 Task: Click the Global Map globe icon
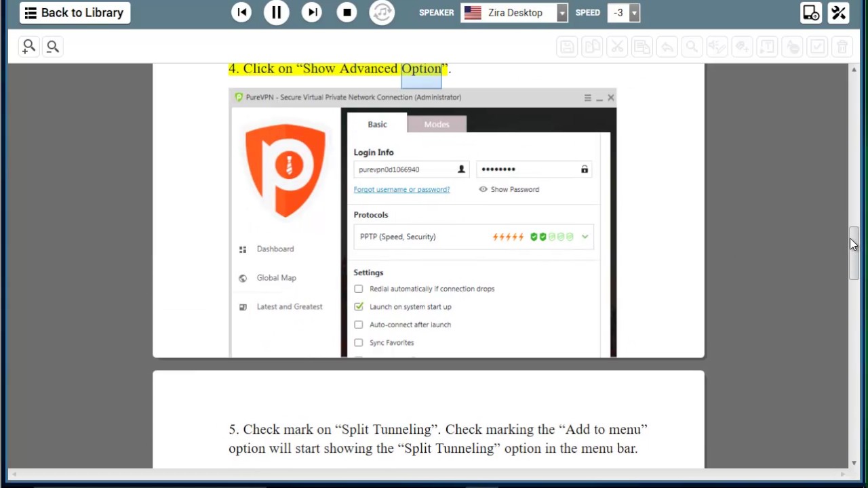(x=243, y=278)
